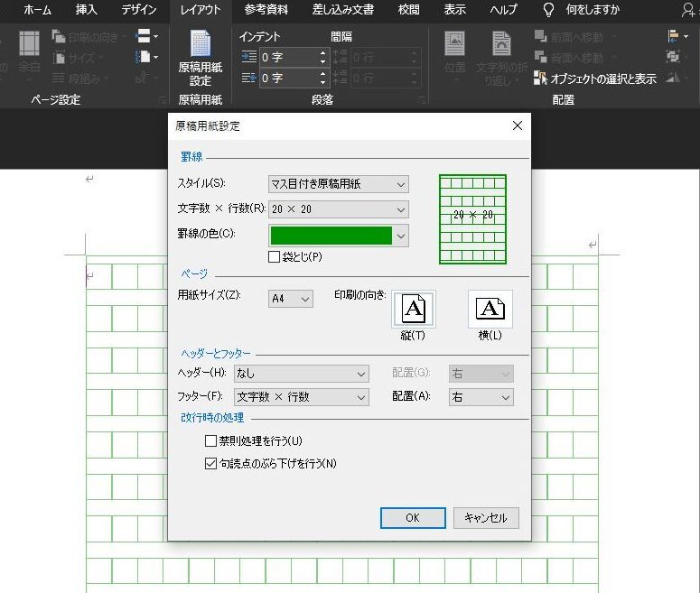Viewport: 700px width, 593px height.
Task: Click the 印刷の向き orientation icon
Action: click(59, 37)
